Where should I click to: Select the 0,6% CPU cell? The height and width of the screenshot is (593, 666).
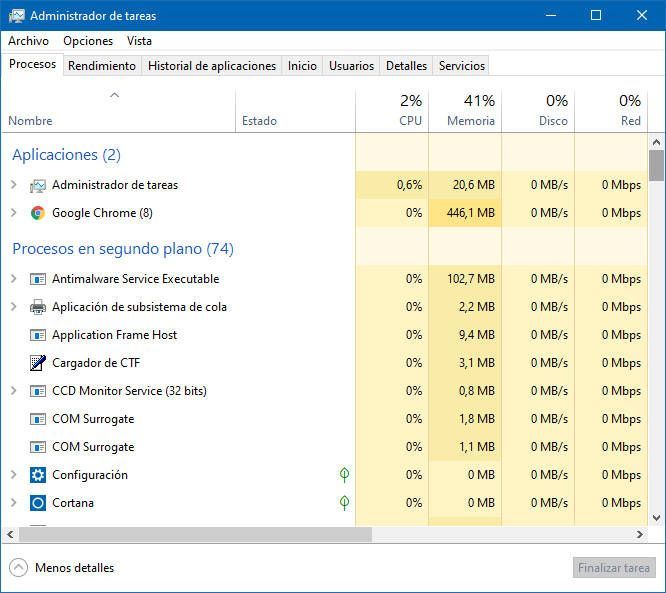(x=392, y=185)
